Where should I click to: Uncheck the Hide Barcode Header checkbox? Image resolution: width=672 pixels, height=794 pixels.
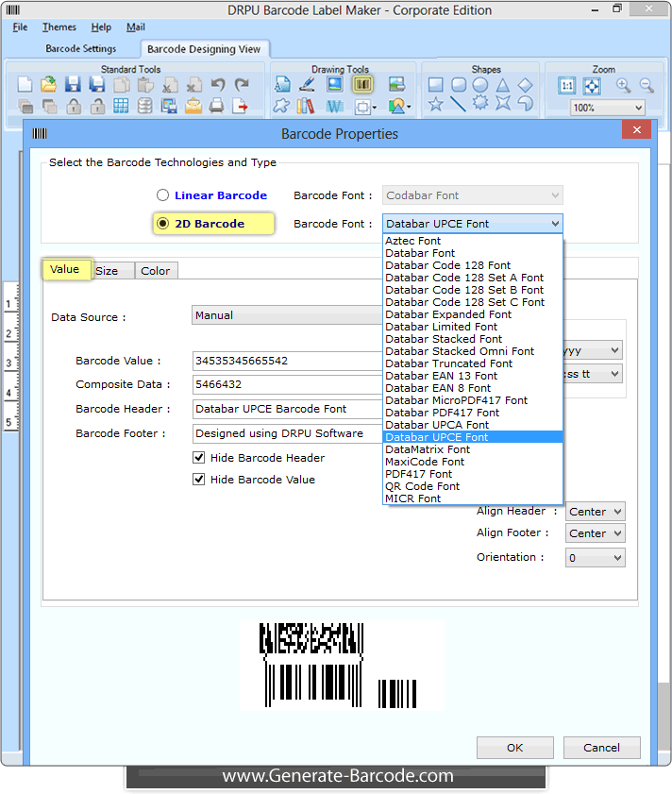point(199,458)
